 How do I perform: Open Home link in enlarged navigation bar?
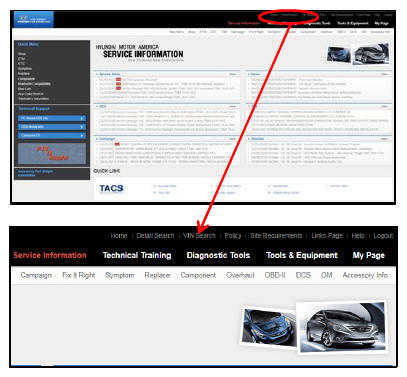[x=119, y=236]
